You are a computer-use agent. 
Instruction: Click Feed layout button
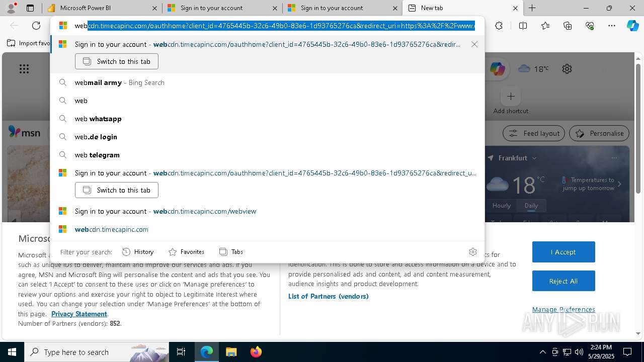pos(534,133)
